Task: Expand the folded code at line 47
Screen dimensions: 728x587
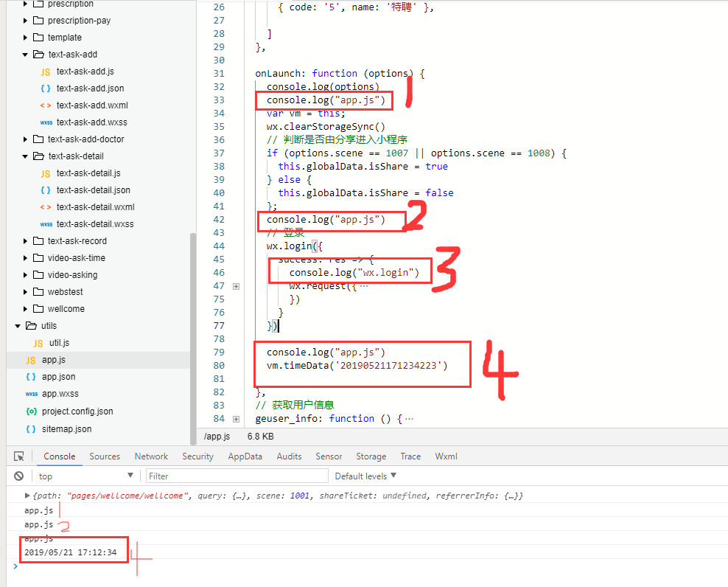Action: 236,286
